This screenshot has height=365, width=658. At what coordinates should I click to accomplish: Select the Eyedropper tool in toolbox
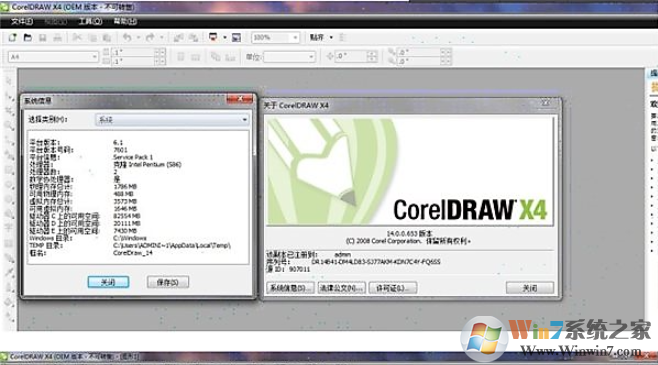(9, 272)
